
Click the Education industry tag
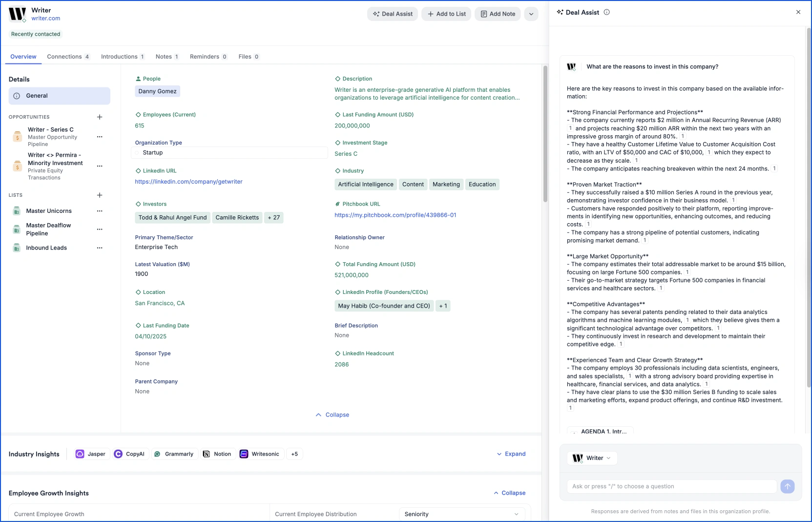(482, 184)
